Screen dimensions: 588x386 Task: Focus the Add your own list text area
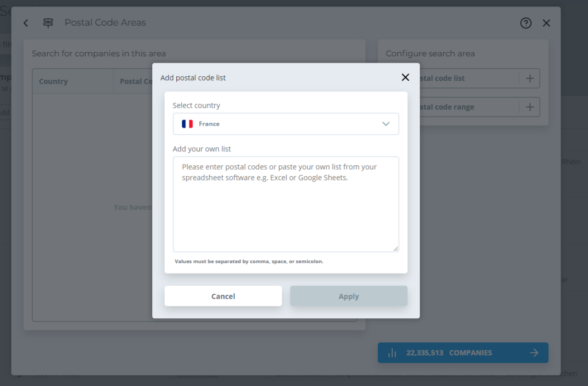coord(285,204)
